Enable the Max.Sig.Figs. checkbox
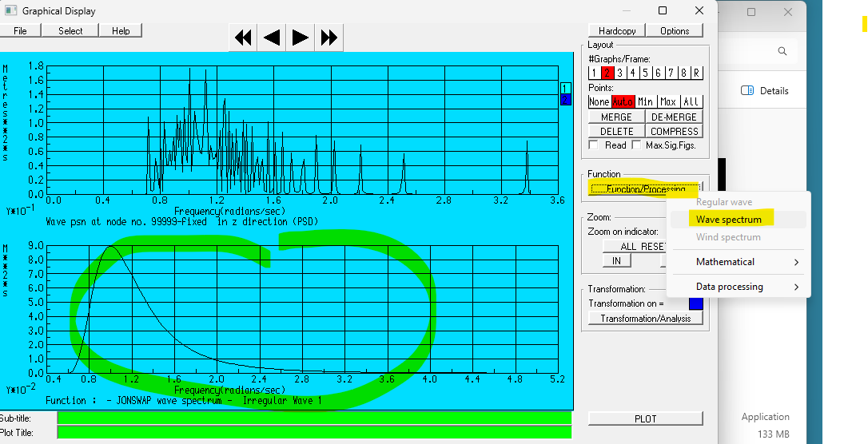The width and height of the screenshot is (868, 444). point(636,145)
